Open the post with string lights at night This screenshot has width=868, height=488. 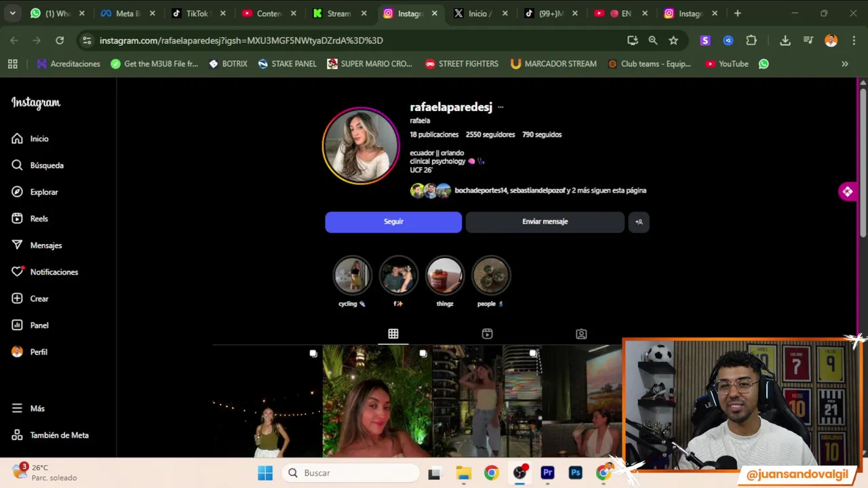267,401
